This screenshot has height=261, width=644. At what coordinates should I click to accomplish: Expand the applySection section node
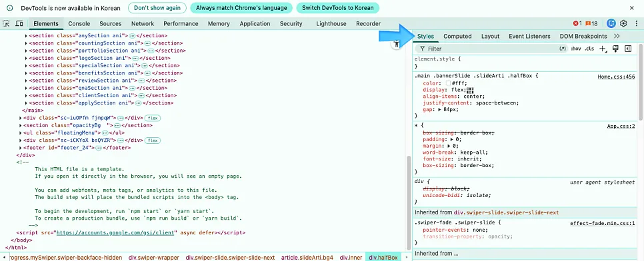pyautogui.click(x=26, y=103)
